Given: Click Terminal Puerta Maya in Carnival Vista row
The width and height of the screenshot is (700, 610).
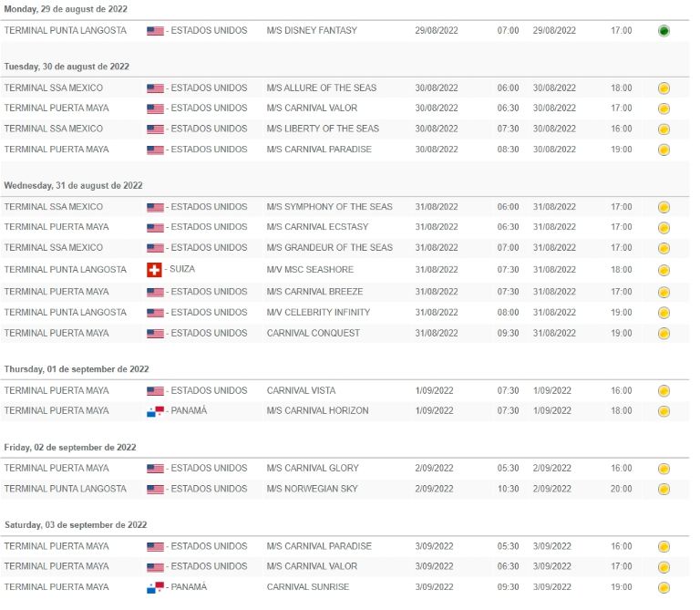Looking at the screenshot, I should tap(57, 391).
